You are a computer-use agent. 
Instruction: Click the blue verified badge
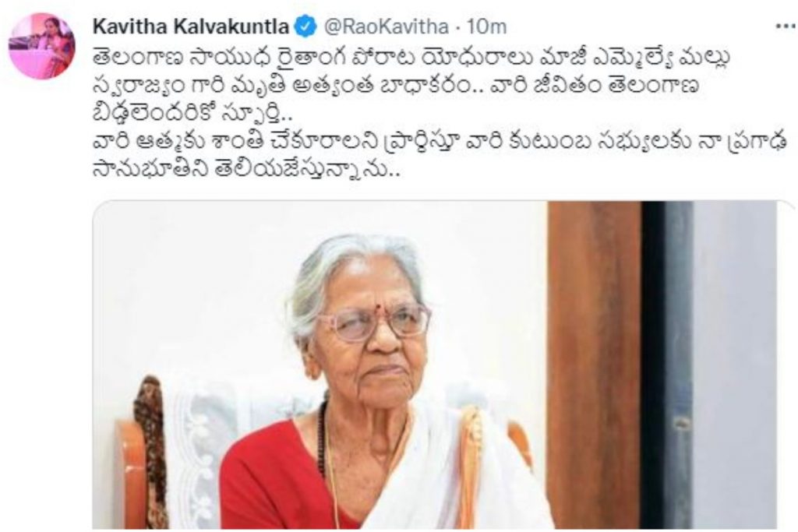click(x=305, y=26)
